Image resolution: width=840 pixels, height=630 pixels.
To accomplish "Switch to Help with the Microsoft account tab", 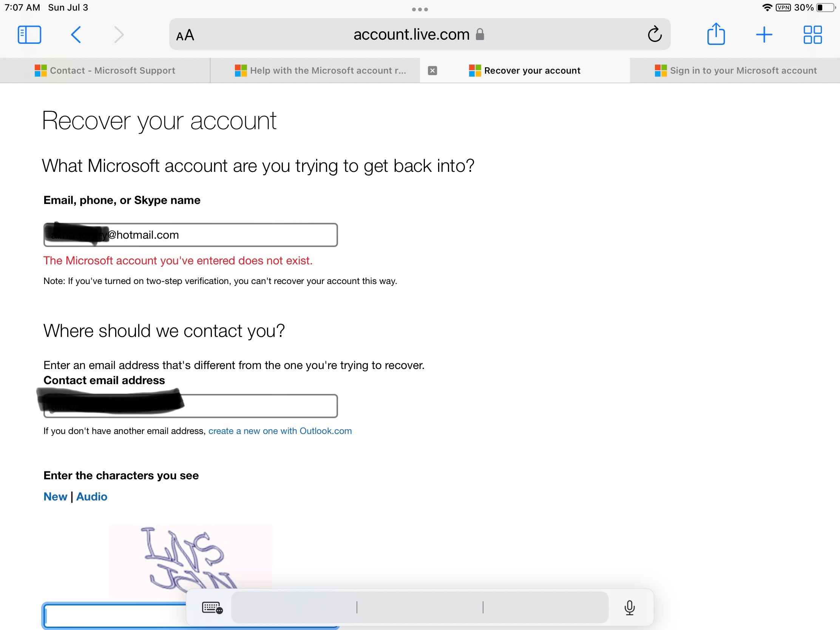I will click(315, 71).
